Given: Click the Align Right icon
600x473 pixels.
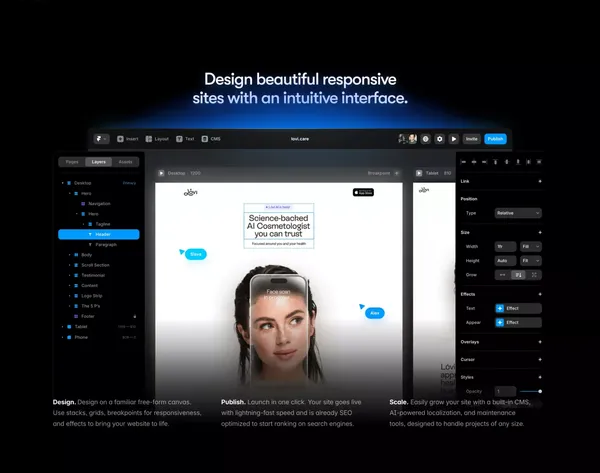Looking at the screenshot, I should pyautogui.click(x=484, y=162).
